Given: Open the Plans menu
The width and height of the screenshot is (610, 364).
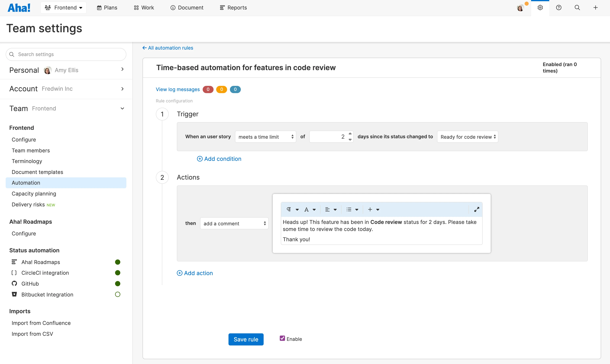Looking at the screenshot, I should 107,8.
